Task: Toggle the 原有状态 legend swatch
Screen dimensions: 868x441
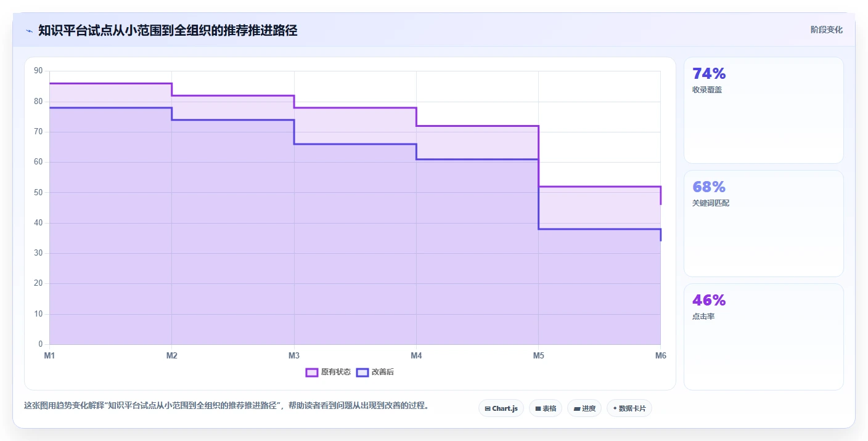Action: [x=312, y=372]
